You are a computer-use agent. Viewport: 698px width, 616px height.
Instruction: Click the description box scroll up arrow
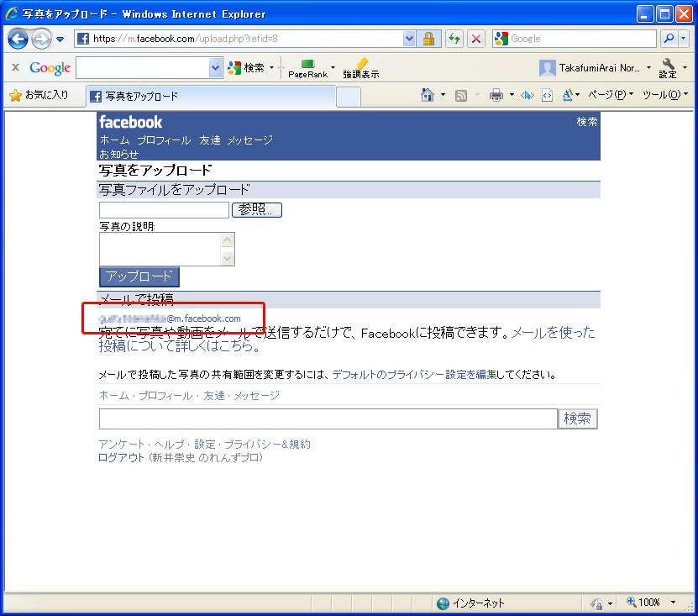(227, 240)
